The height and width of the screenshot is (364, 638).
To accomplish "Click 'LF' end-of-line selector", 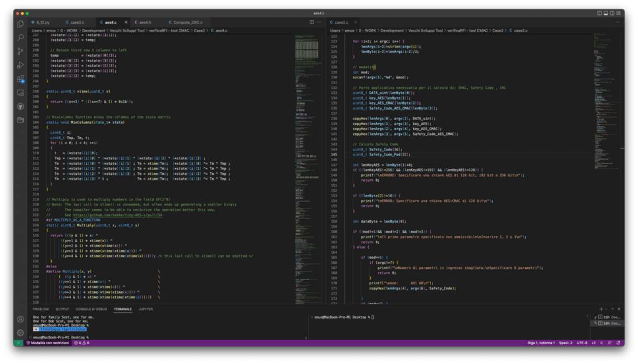I will [x=594, y=343].
